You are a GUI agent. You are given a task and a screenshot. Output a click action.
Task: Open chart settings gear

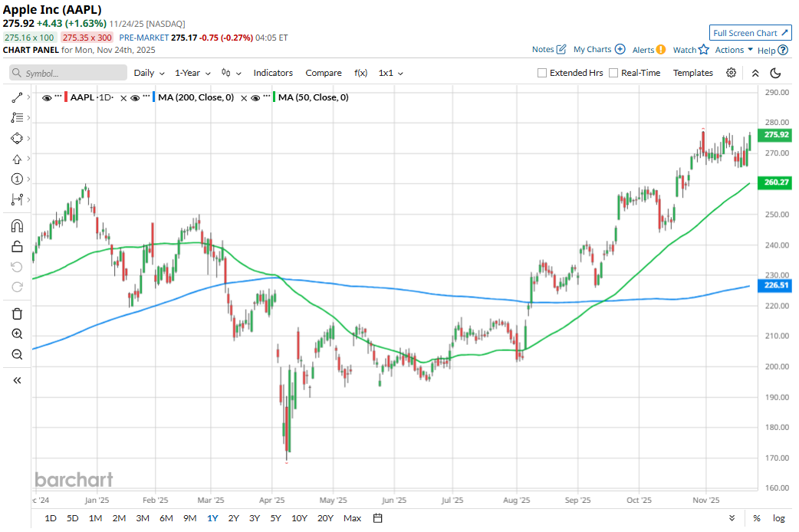coord(732,73)
